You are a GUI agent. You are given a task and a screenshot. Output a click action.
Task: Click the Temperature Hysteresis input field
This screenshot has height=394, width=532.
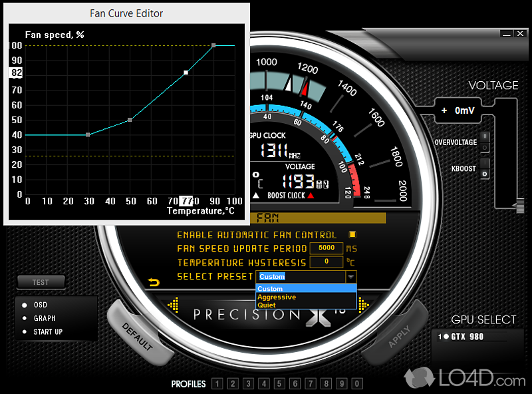[x=327, y=262]
